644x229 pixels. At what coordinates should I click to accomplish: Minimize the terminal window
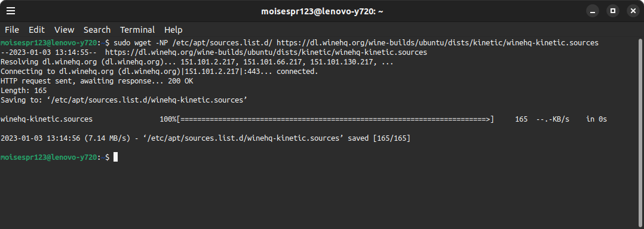pyautogui.click(x=592, y=11)
